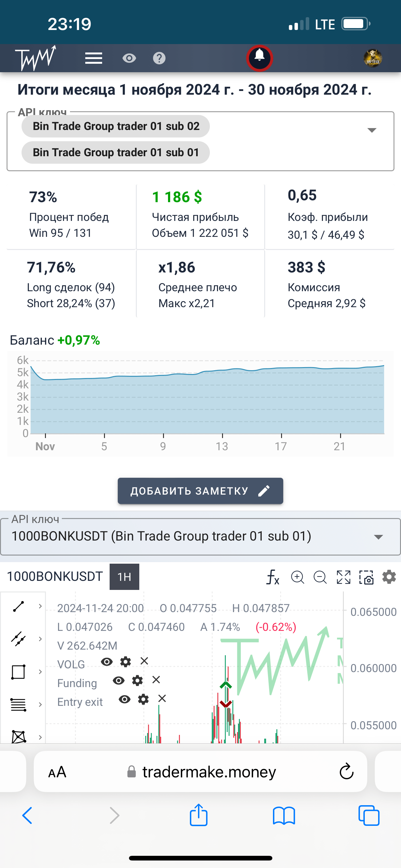The height and width of the screenshot is (868, 401).
Task: Zoom in on the chart
Action: click(297, 577)
